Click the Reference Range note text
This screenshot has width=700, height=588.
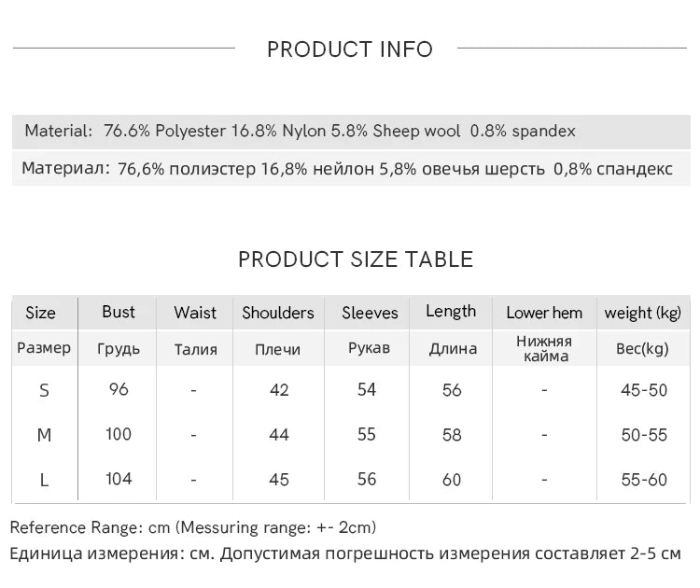193,527
